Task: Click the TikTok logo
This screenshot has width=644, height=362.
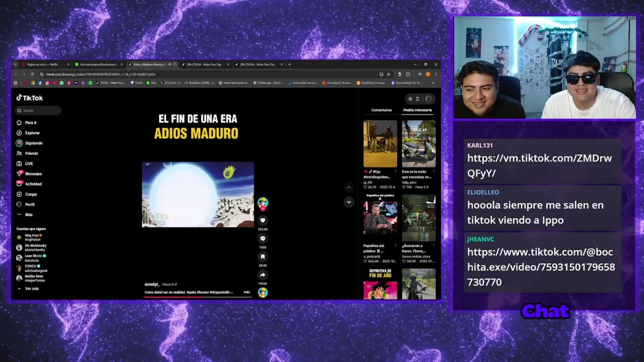Action: click(x=30, y=98)
